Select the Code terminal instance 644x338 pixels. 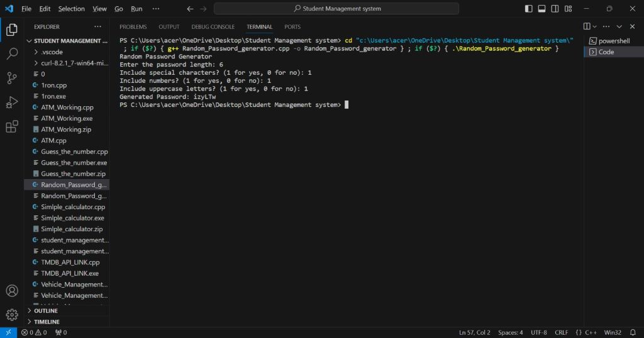[x=614, y=52]
